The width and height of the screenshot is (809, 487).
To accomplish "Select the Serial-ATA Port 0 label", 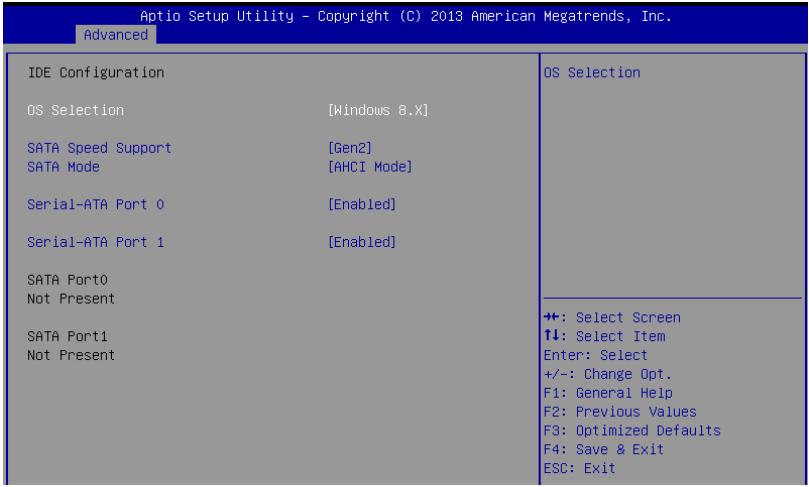I will pos(95,205).
